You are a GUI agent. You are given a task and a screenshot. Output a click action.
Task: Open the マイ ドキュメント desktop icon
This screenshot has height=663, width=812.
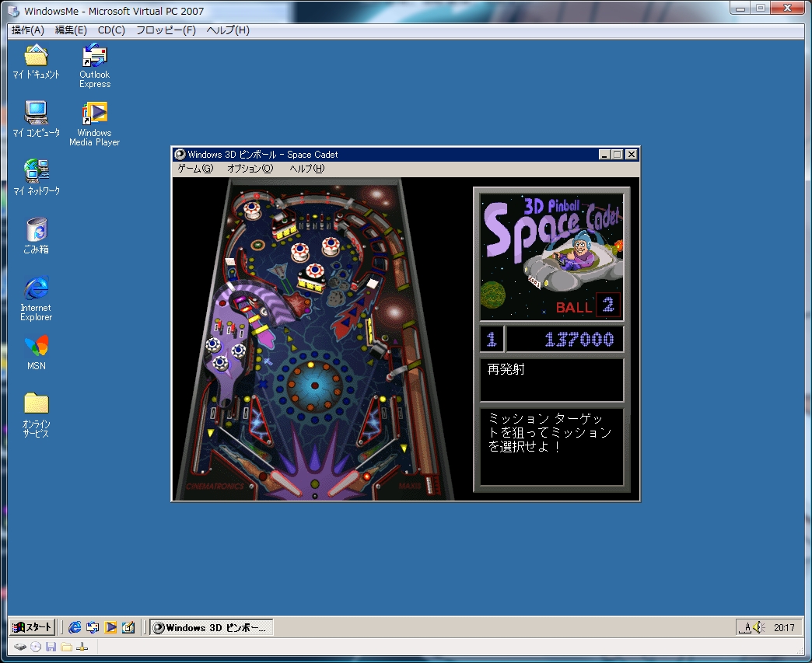[36, 61]
